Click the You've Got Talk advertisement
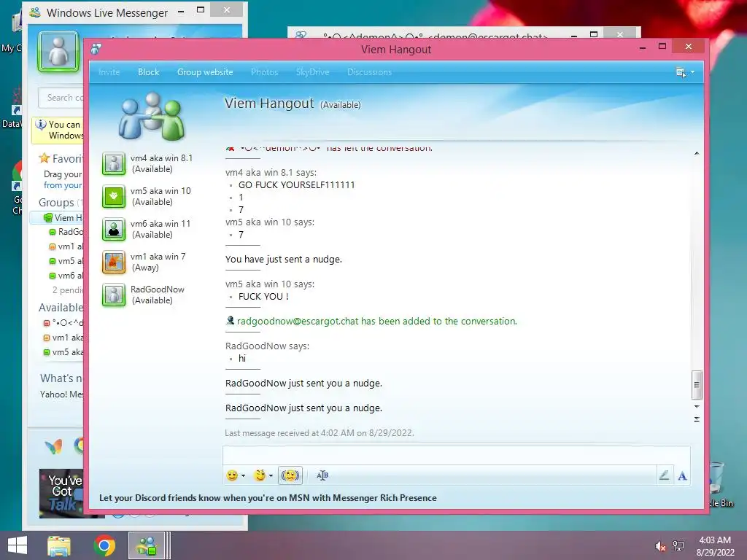 (x=62, y=494)
